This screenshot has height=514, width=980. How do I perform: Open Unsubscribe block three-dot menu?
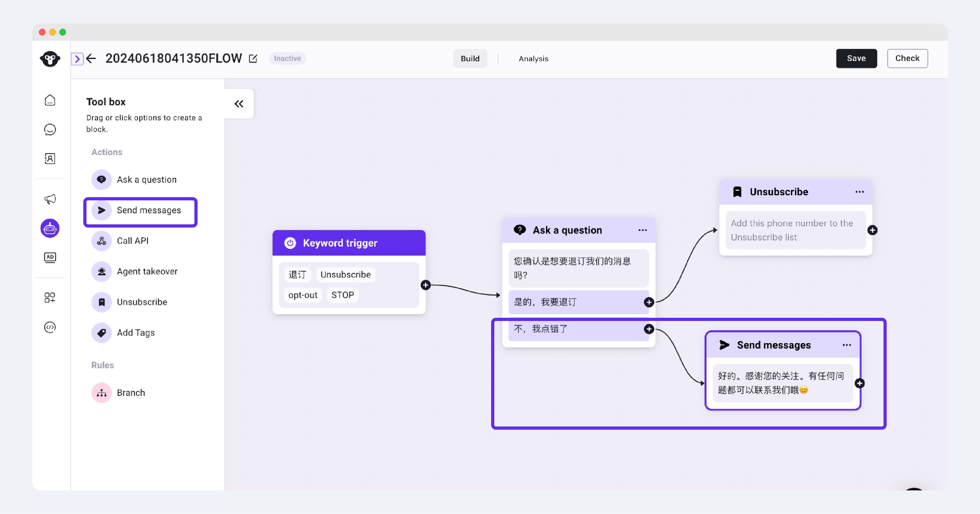tap(860, 192)
